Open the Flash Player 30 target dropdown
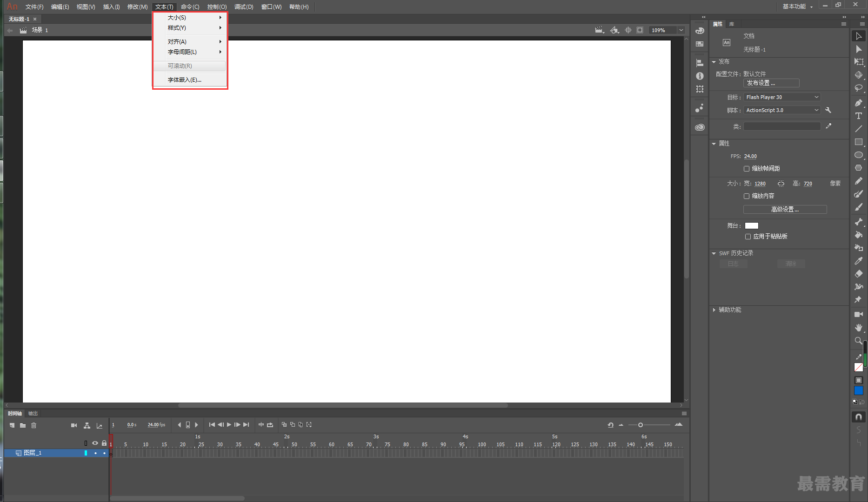Viewport: 868px width, 502px height. tap(782, 97)
